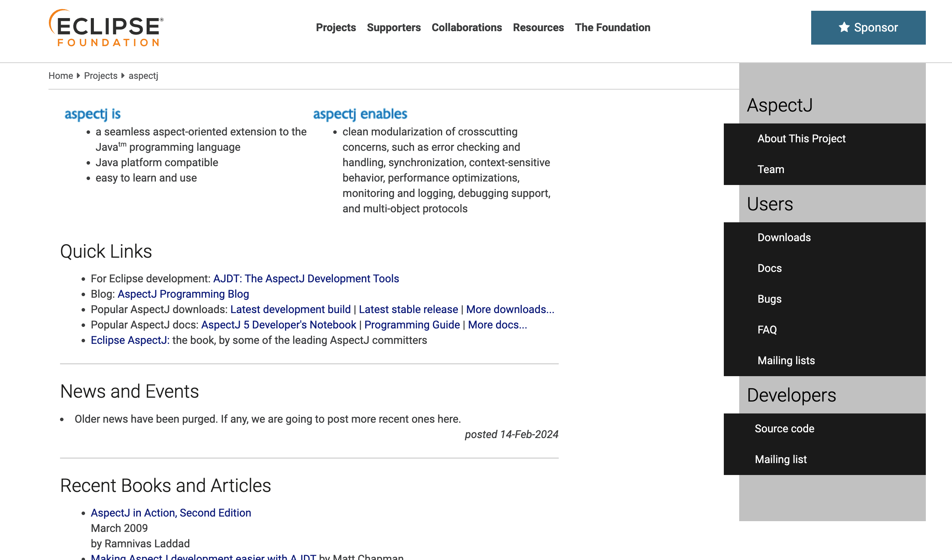Viewport: 952px width, 560px height.
Task: Toggle Source code sidebar item
Action: pyautogui.click(x=784, y=428)
